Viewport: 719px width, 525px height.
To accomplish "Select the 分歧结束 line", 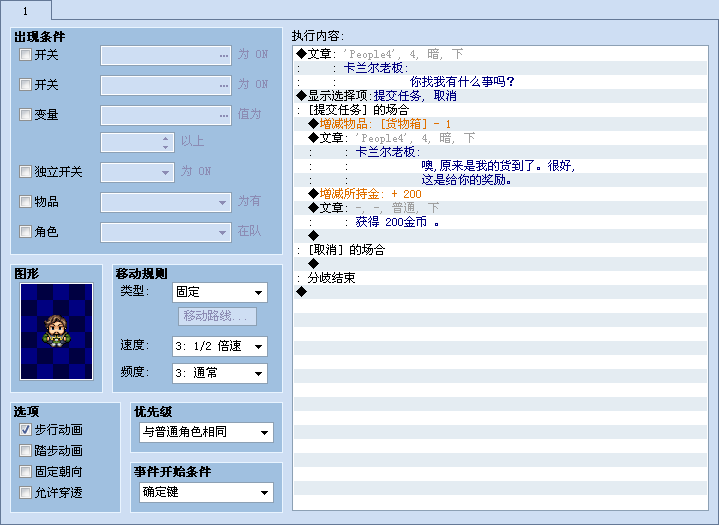I will coord(501,278).
